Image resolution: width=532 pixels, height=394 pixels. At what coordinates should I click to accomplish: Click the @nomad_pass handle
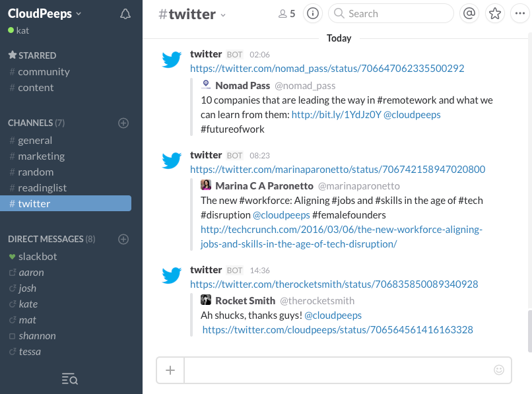(x=305, y=86)
